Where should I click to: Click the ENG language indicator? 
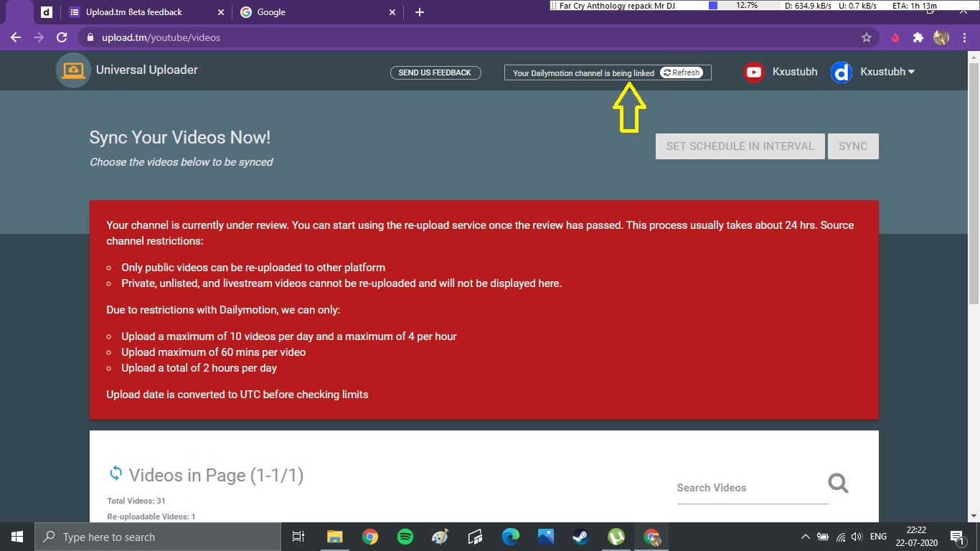tap(878, 537)
